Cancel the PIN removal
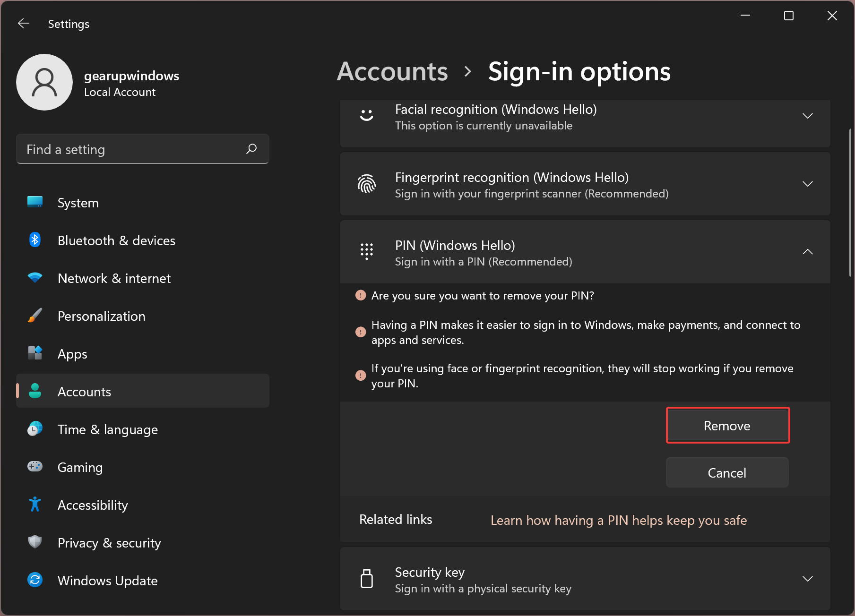 (x=727, y=472)
